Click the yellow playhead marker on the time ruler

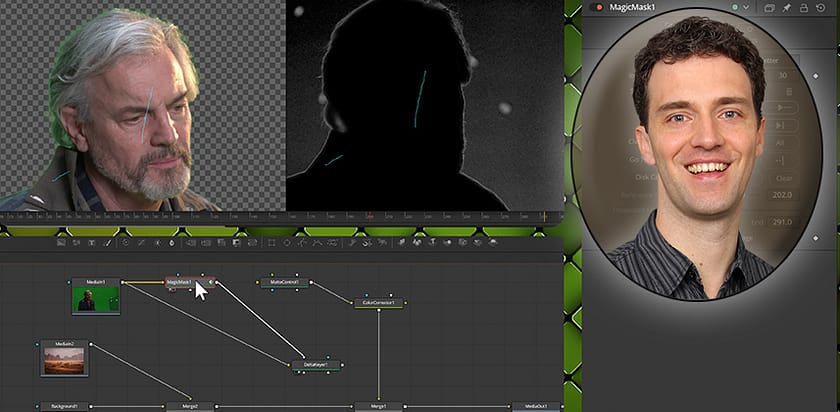(x=545, y=216)
